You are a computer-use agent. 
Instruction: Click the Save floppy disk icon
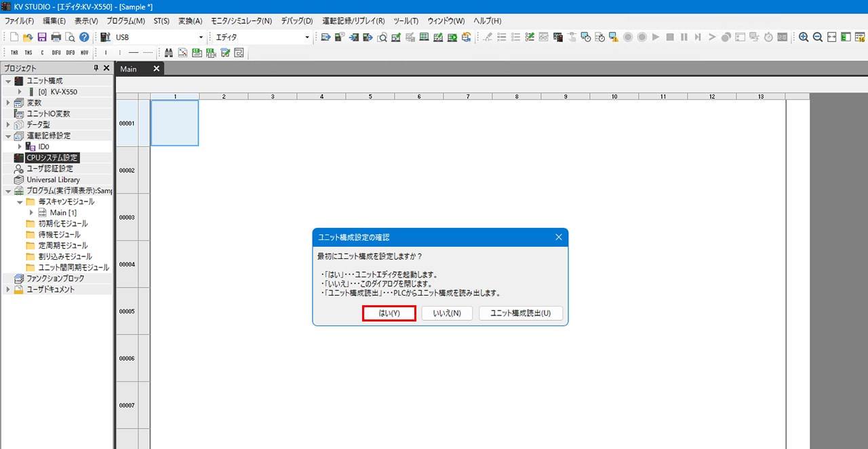point(42,37)
